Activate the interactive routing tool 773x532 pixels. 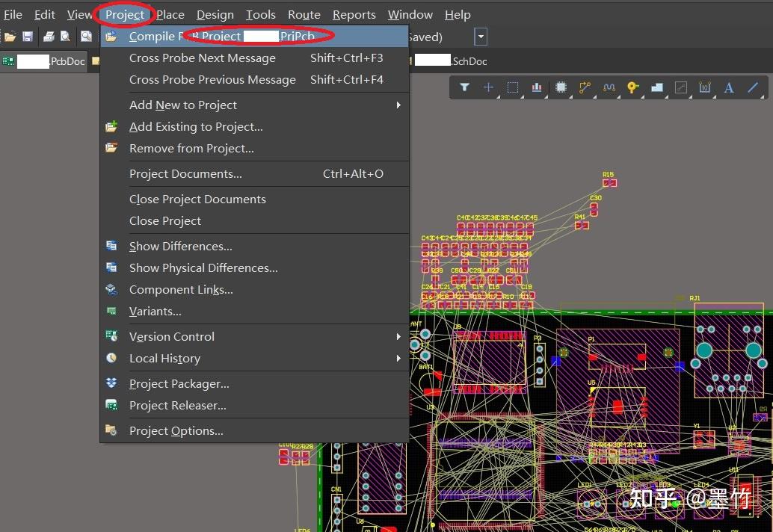585,87
